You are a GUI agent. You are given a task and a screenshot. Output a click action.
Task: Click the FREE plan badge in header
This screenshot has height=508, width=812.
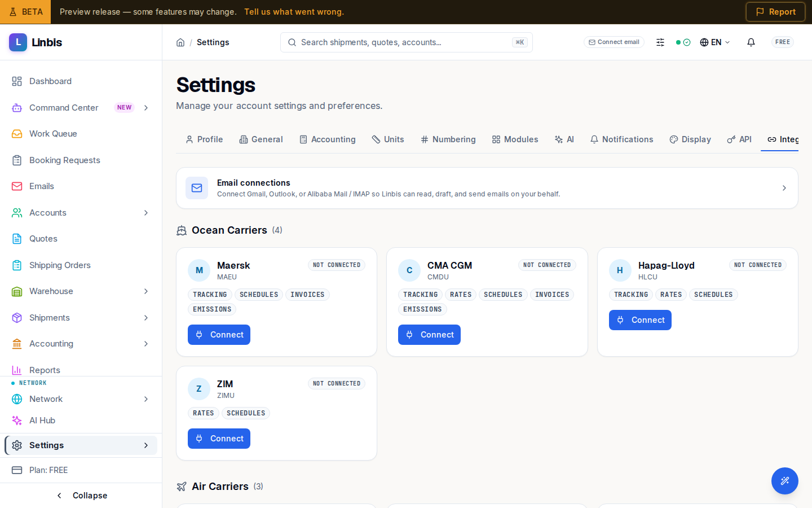coord(783,42)
